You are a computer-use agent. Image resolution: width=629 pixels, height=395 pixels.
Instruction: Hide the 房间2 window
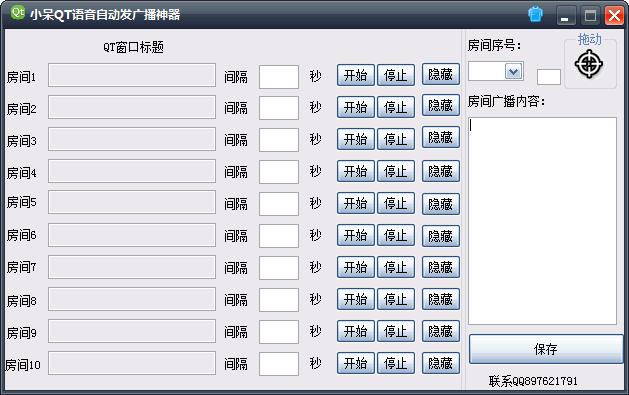click(440, 105)
